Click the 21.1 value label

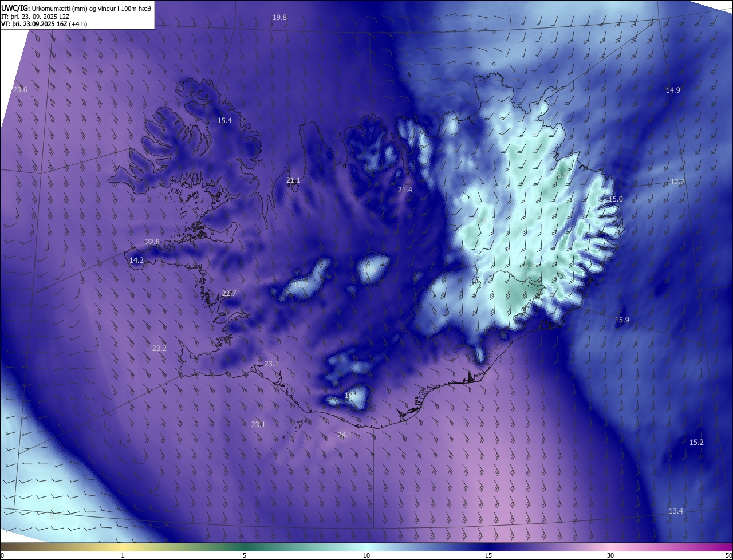point(293,180)
